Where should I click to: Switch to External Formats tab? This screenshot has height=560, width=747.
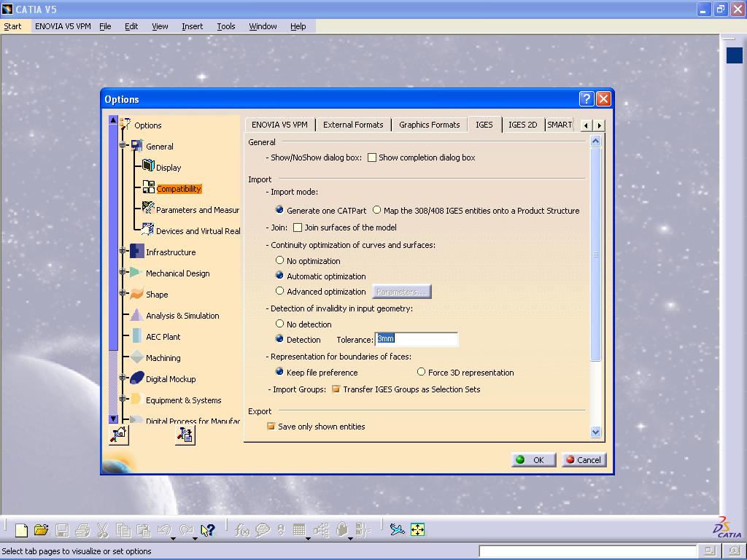pos(353,125)
